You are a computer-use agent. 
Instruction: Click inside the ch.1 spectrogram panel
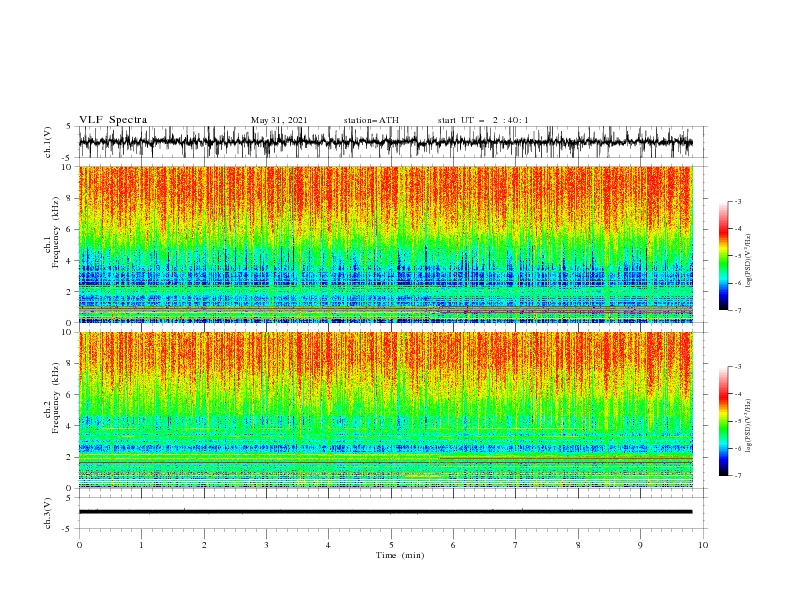click(x=385, y=244)
